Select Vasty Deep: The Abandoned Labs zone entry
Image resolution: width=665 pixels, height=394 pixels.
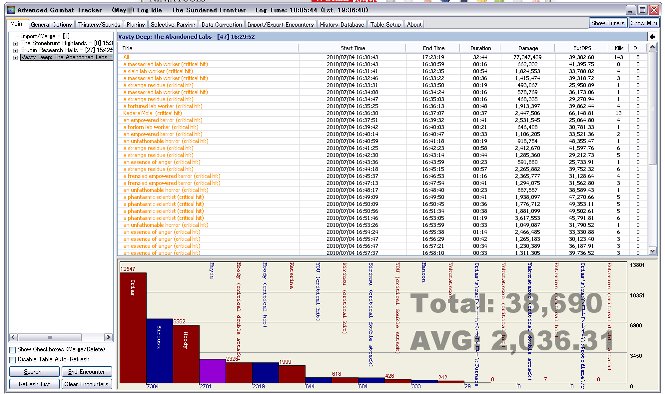tap(67, 57)
